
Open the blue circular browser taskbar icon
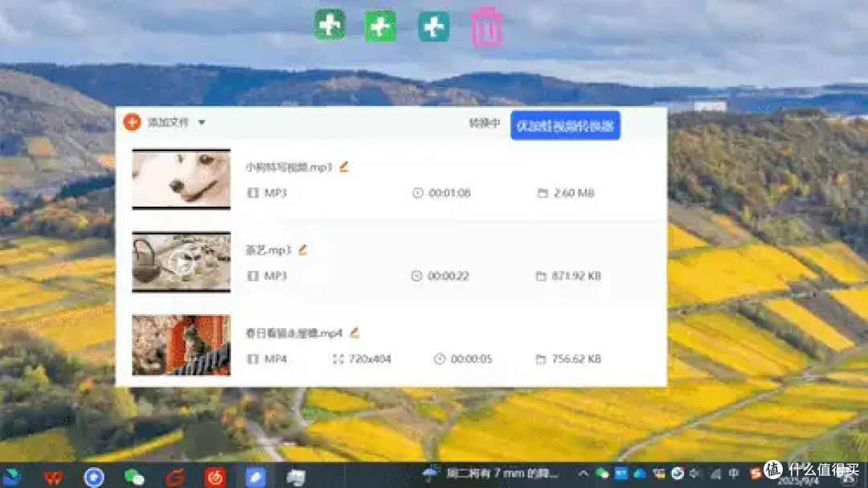click(x=93, y=477)
